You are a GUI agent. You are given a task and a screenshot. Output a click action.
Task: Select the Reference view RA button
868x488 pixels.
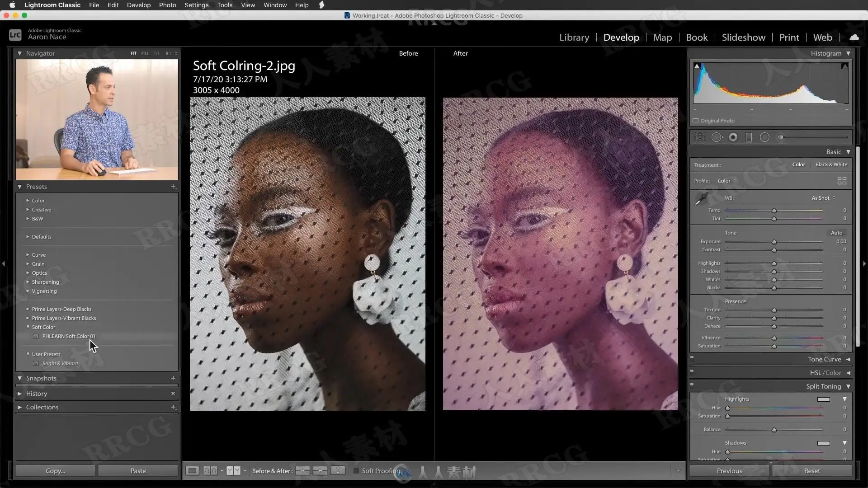pos(210,471)
